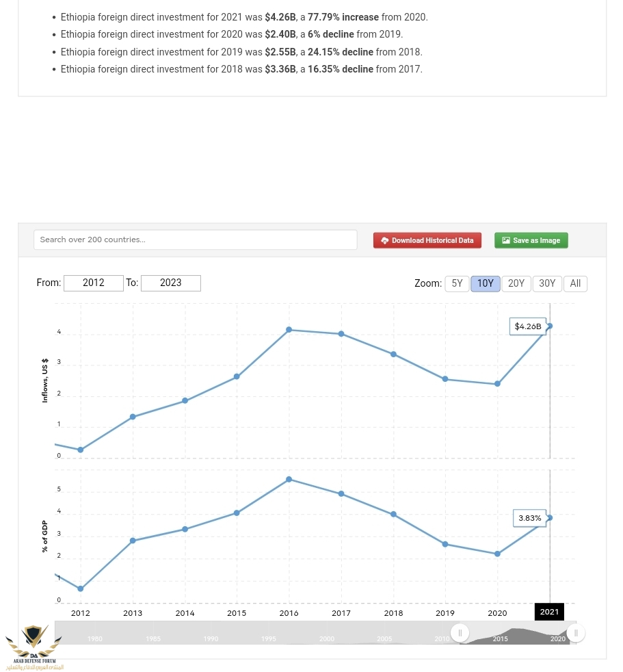Select the 30Y zoom option
623x672 pixels.
(x=547, y=283)
